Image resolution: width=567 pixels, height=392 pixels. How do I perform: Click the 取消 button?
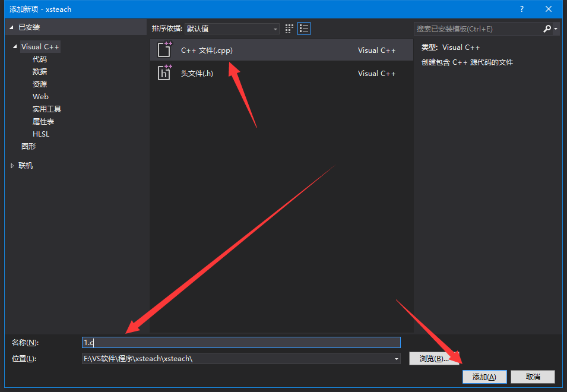[x=533, y=377]
